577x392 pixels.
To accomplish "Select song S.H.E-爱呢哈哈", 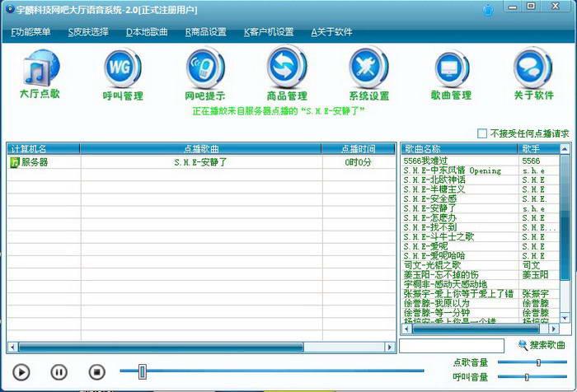I will [x=481, y=256].
